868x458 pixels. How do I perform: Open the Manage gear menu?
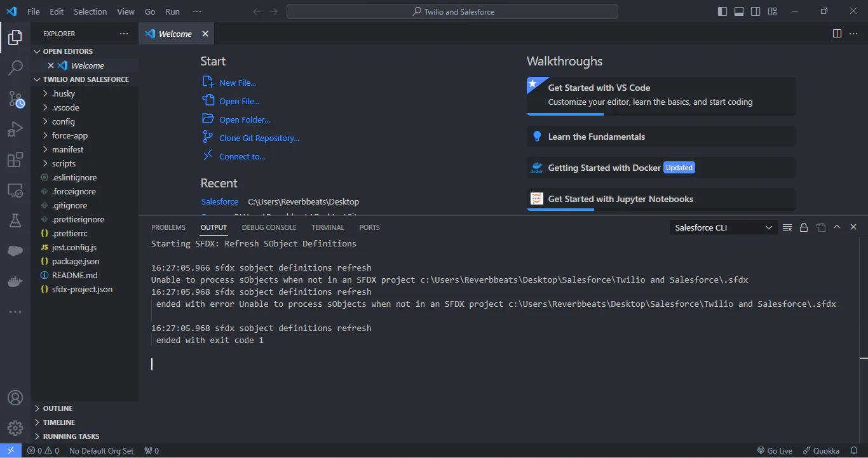(15, 428)
